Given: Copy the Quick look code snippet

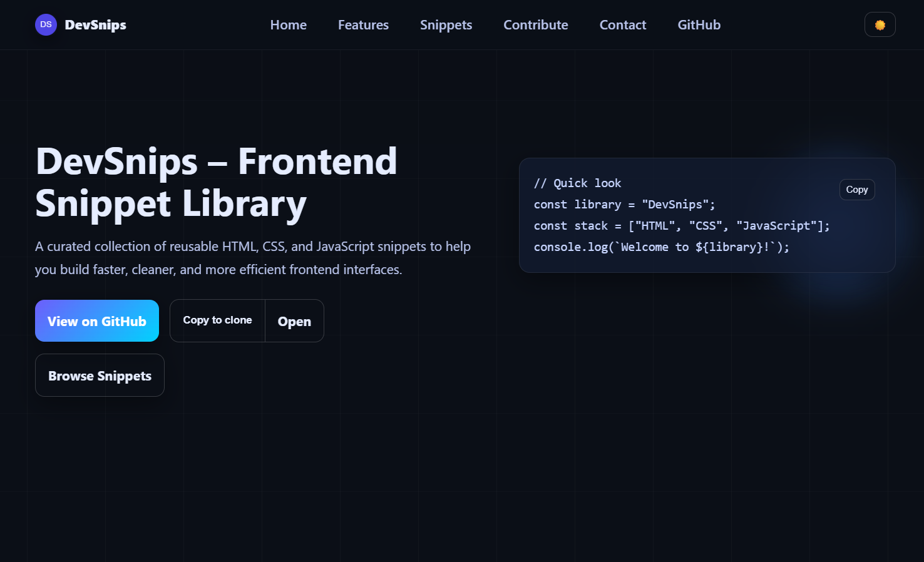Looking at the screenshot, I should coord(857,190).
